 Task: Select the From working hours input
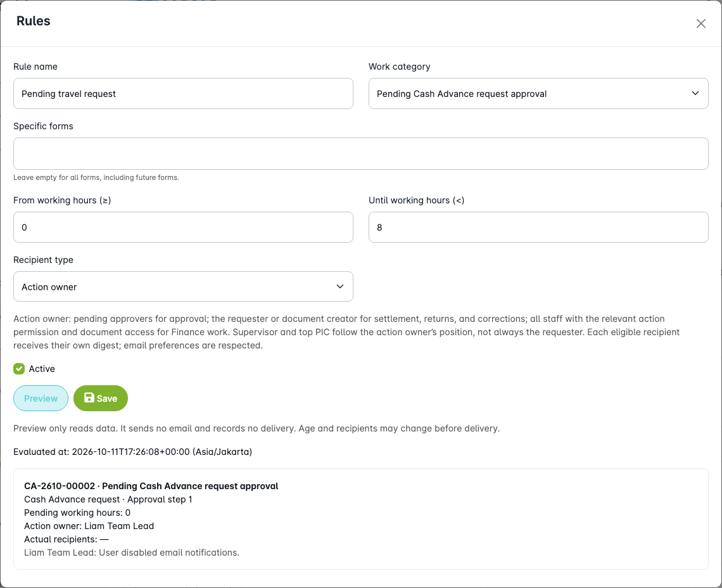[x=183, y=227]
